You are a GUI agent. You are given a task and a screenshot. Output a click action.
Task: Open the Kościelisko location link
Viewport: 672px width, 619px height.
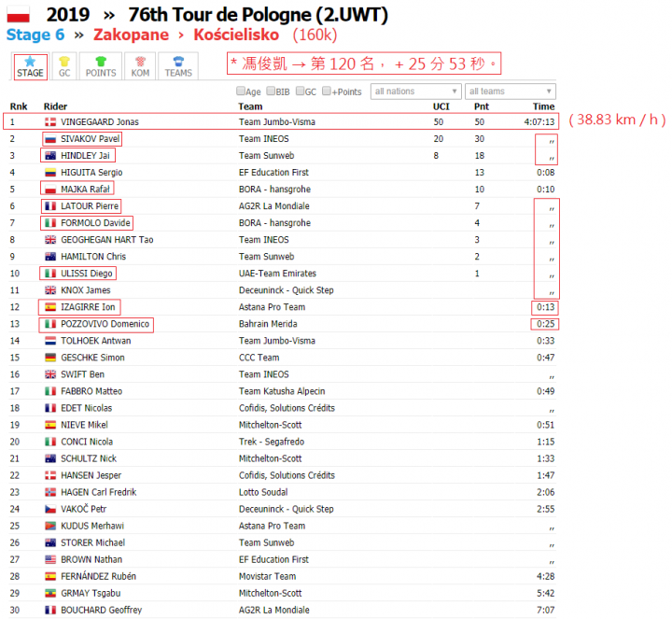point(236,35)
